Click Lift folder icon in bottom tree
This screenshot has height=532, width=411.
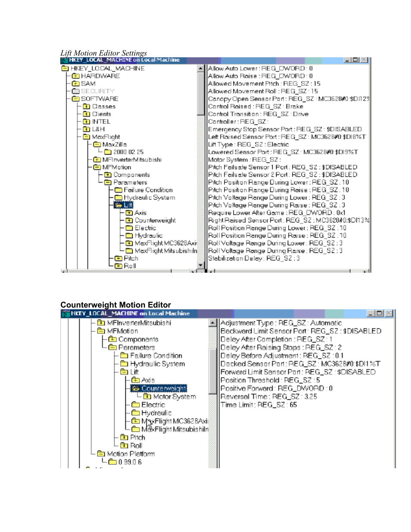124,372
